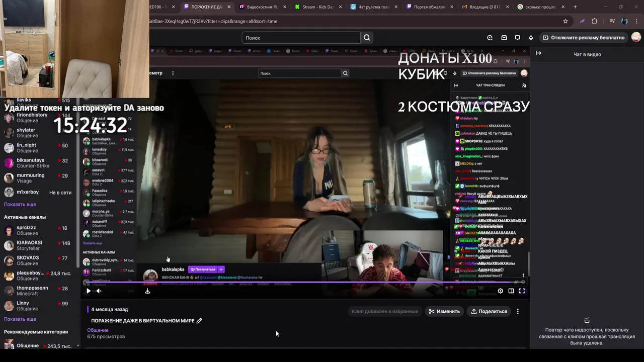Screen dimensions: 644x362
Task: Open plaqueboy channel with 24,8 тыс. viewers
Action: click(38, 276)
